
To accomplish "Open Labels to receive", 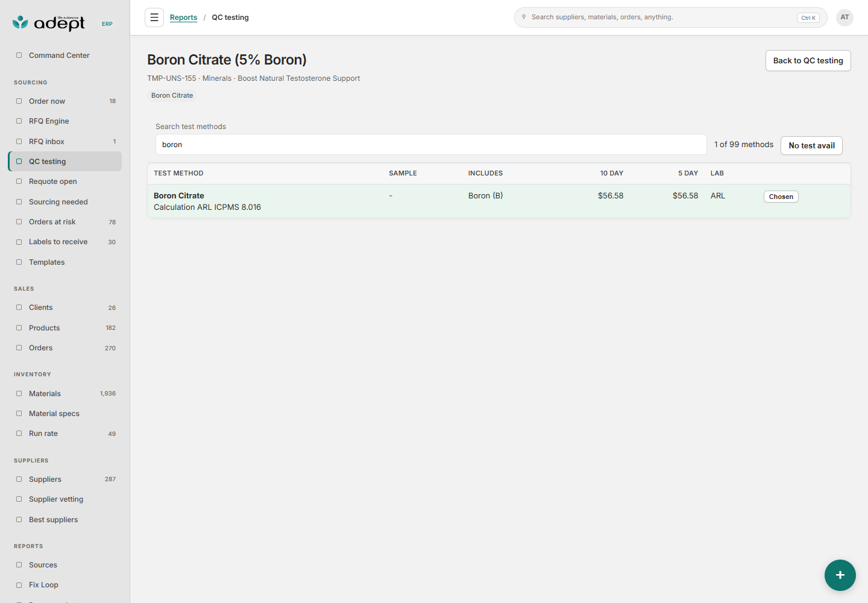I will coord(65,242).
